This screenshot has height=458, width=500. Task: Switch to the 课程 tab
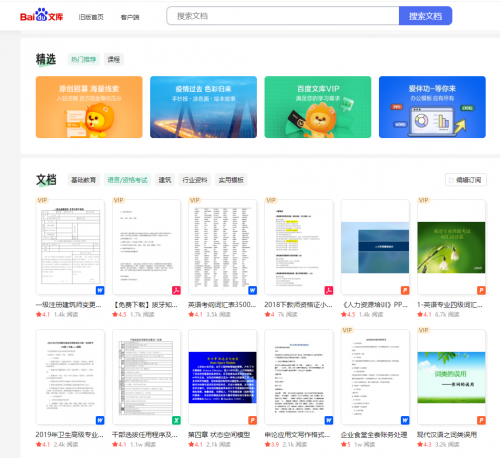coord(114,59)
